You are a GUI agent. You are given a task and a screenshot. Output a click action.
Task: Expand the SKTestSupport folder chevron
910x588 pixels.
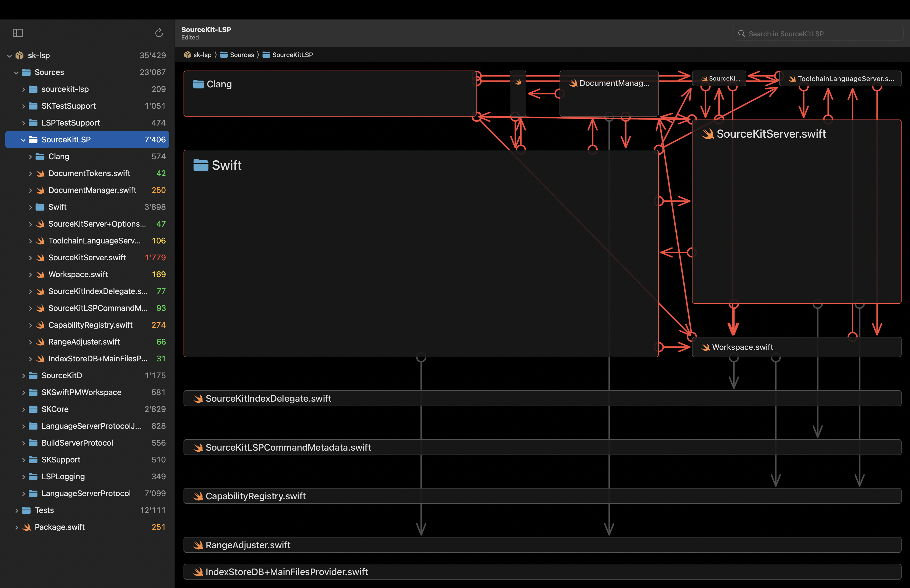[x=23, y=106]
